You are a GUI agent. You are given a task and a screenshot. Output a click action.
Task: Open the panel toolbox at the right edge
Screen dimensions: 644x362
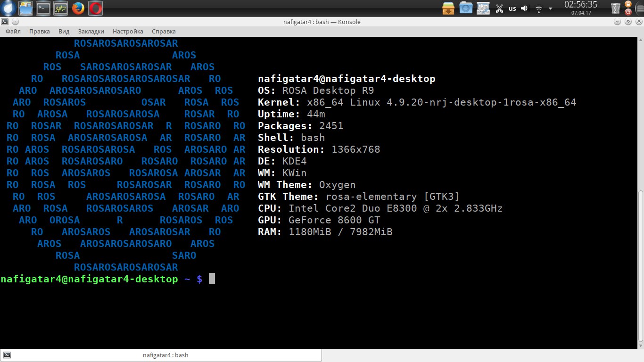[x=639, y=8]
